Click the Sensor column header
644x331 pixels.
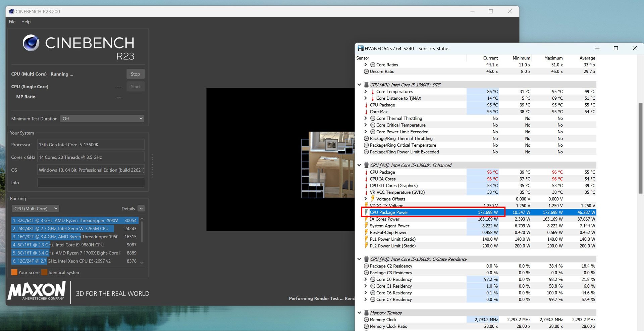[x=363, y=58]
